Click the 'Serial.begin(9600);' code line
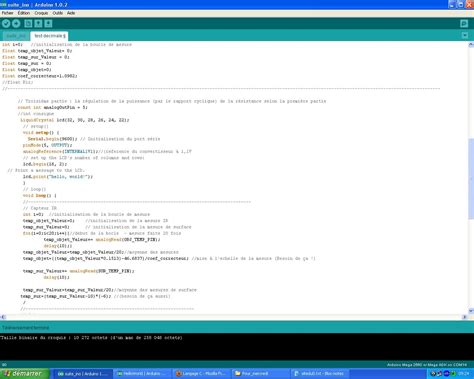This screenshot has width=474, height=379. click(x=52, y=139)
